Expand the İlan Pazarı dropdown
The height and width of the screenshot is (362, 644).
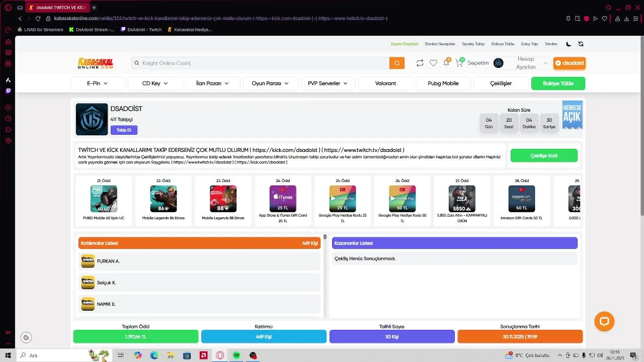coord(212,83)
